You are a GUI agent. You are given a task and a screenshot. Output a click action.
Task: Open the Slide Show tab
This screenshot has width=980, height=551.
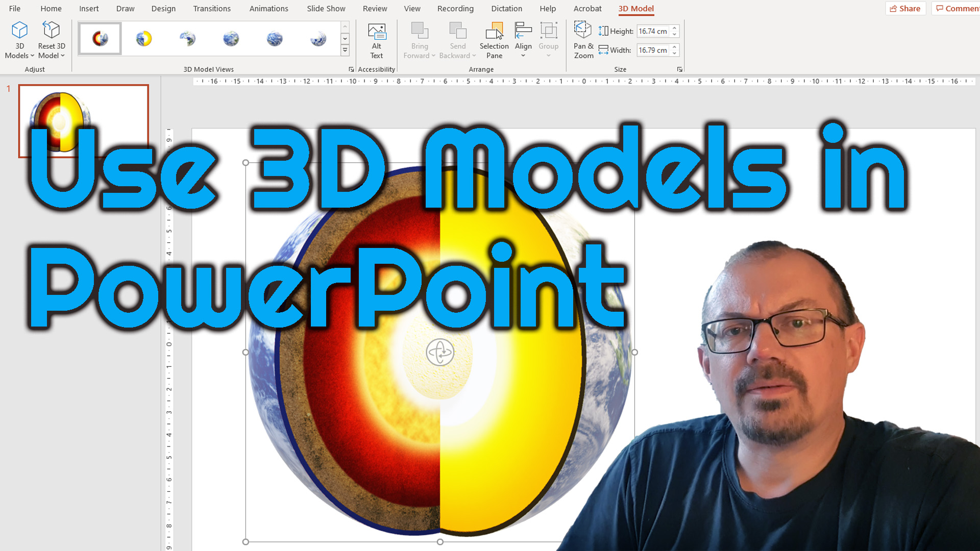[326, 9]
